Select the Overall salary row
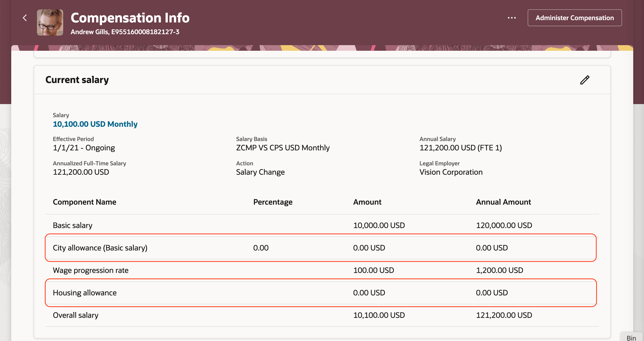 coord(76,315)
